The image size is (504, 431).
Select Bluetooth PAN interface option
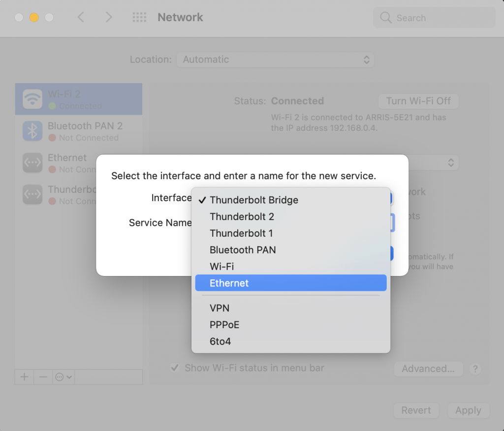click(x=290, y=250)
